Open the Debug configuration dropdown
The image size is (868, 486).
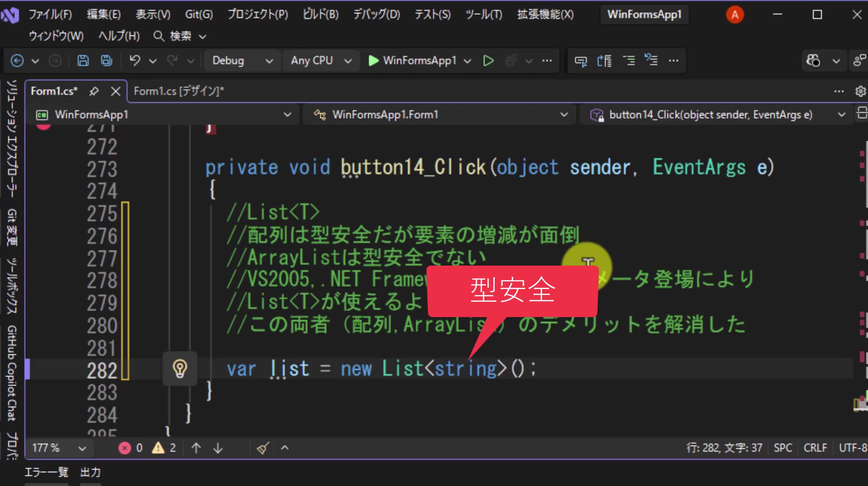242,61
